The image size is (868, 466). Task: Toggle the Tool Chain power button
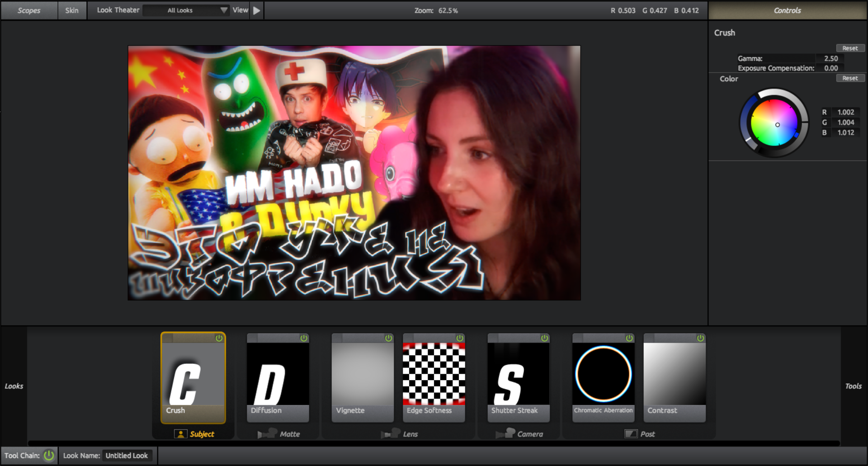point(49,455)
